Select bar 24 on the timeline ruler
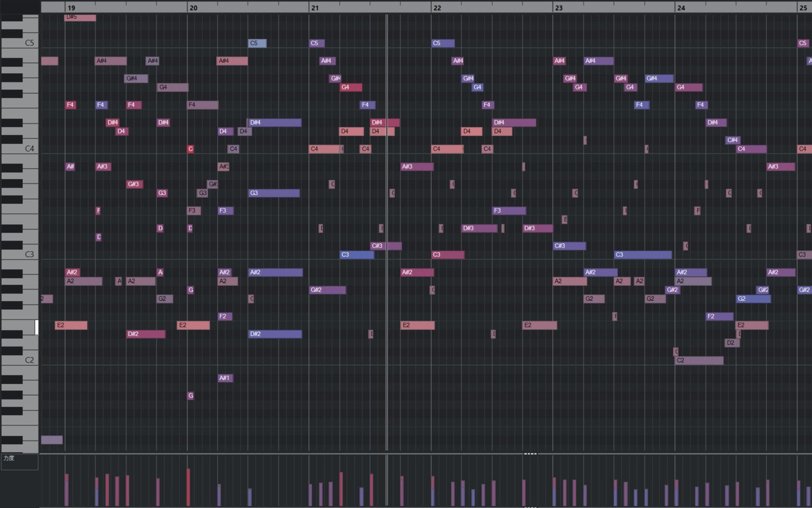This screenshot has height=508, width=812. 681,7
